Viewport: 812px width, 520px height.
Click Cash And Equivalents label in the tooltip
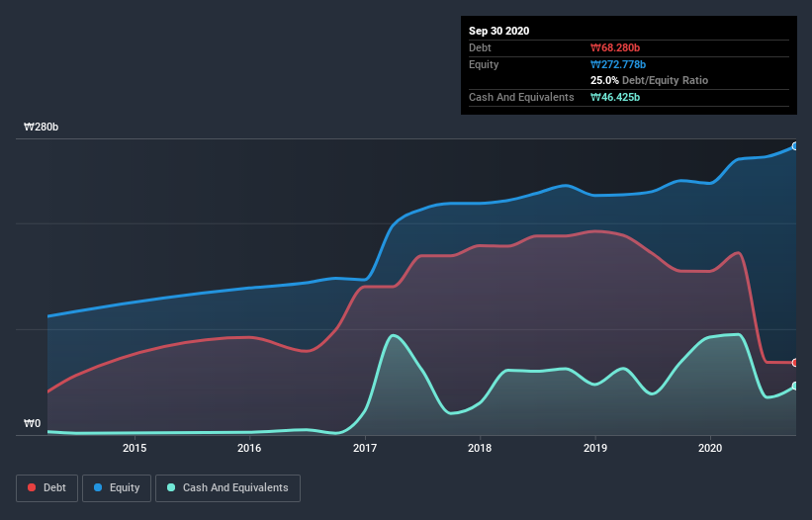[x=521, y=97]
